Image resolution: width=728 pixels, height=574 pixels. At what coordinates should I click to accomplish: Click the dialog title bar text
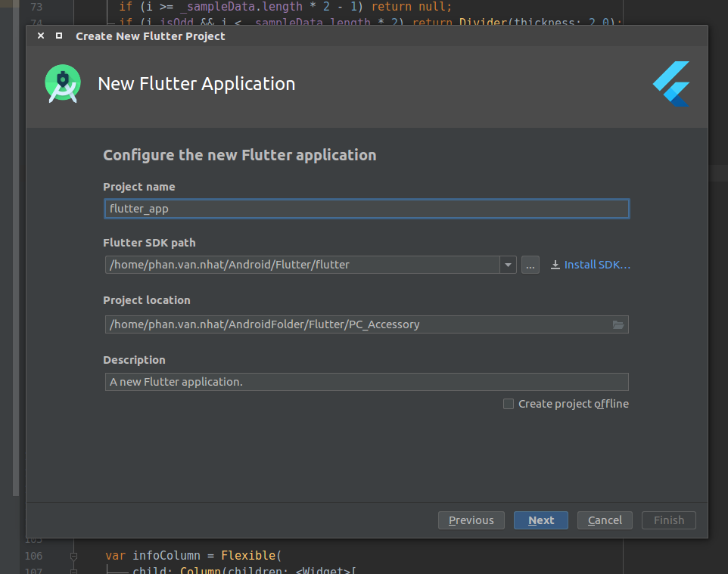150,36
